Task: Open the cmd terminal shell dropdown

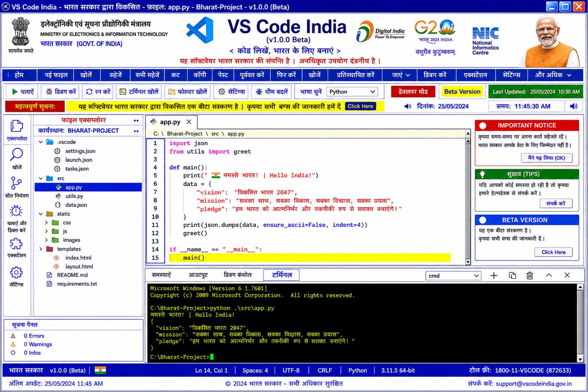Action: (x=453, y=276)
